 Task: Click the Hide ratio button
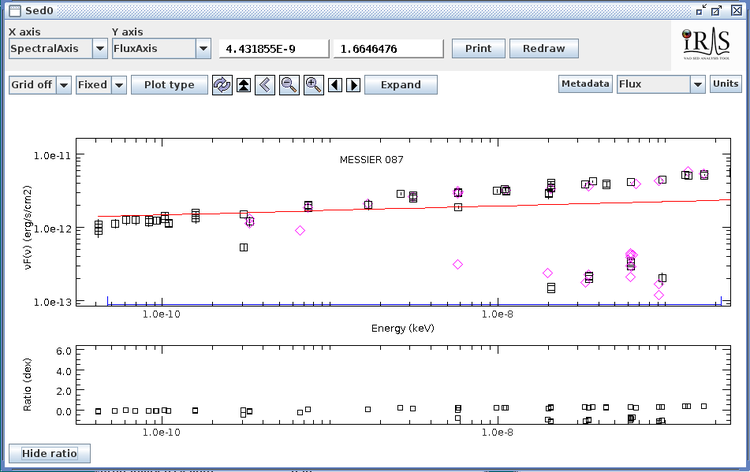click(49, 453)
